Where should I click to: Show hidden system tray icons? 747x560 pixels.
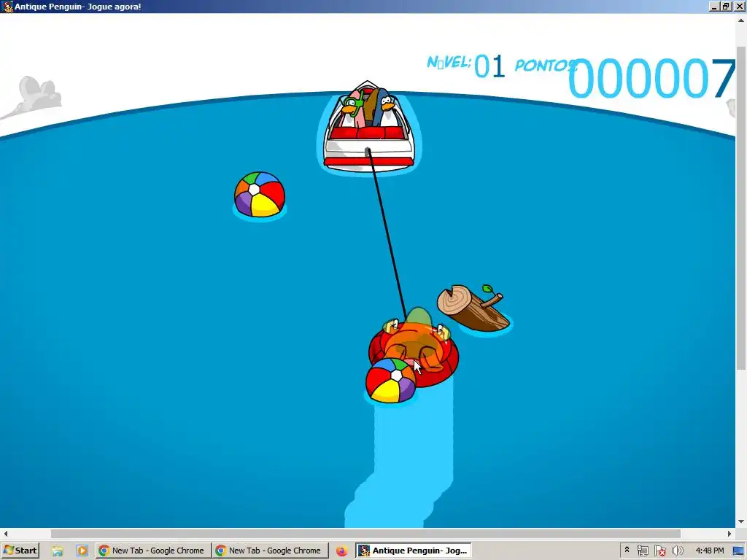click(627, 550)
